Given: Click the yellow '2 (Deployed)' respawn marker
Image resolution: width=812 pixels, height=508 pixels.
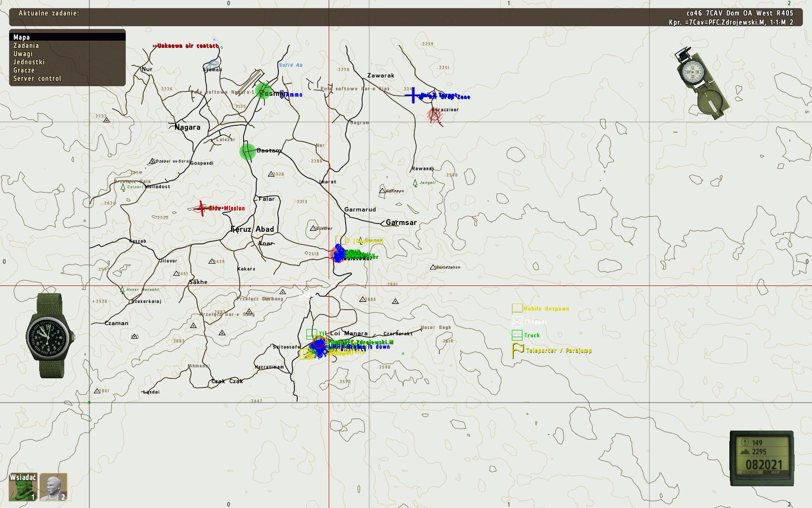Looking at the screenshot, I should (x=340, y=241).
